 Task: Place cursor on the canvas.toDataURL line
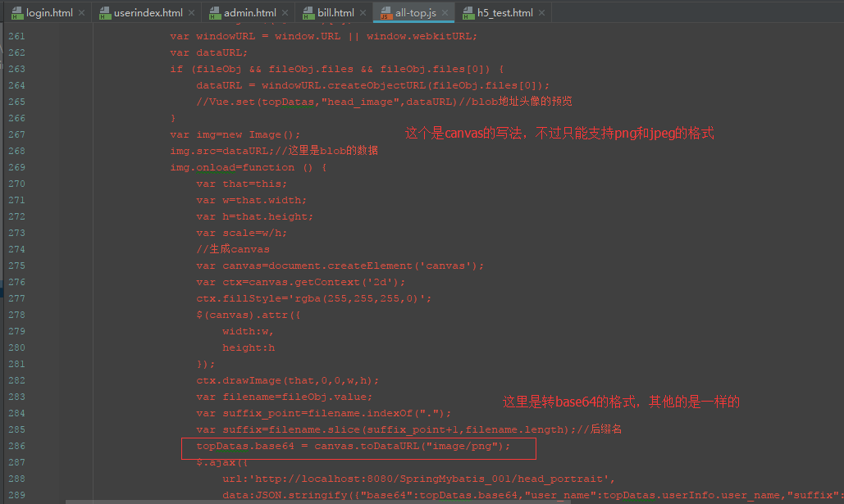[x=353, y=446]
